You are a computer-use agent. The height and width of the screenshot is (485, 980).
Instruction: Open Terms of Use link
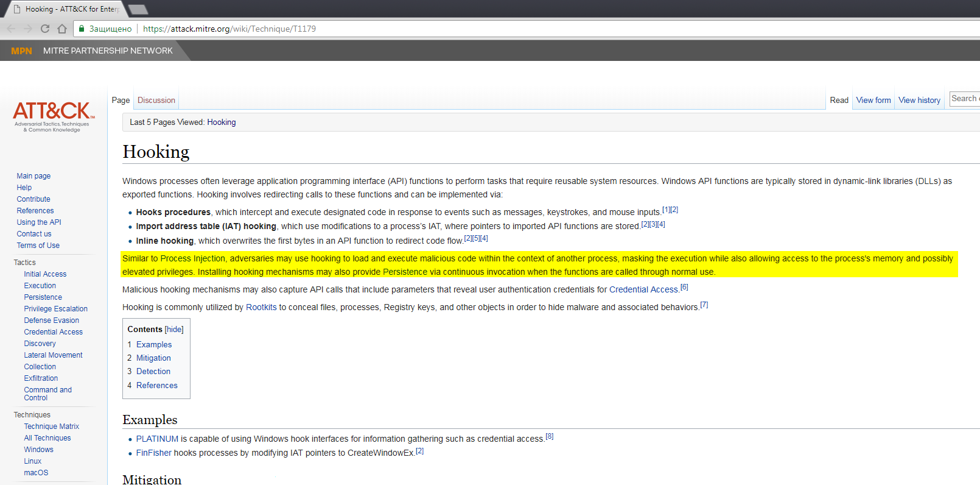pyautogui.click(x=38, y=246)
